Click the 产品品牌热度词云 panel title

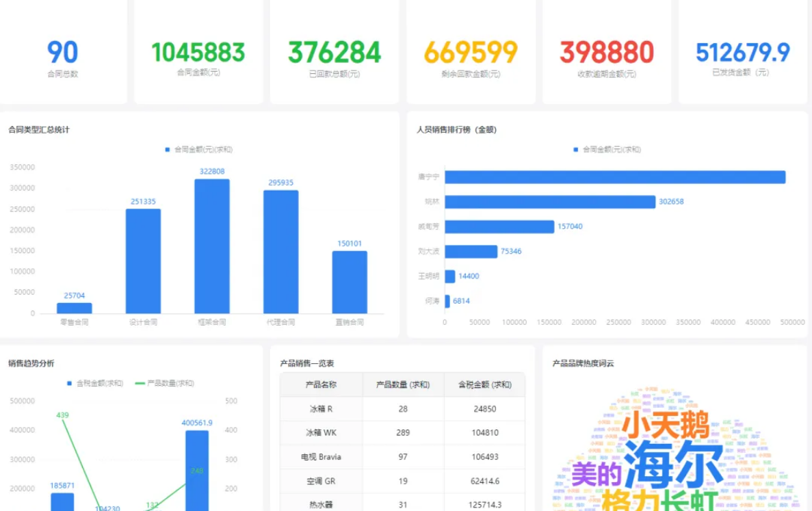click(x=583, y=363)
